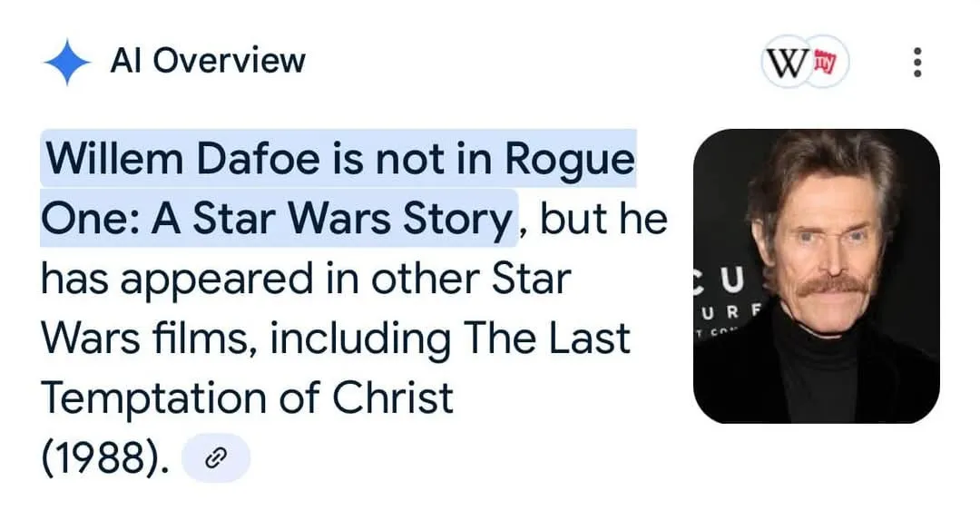980x530 pixels.
Task: Open the red BookMyShow source icon
Action: coord(825,63)
